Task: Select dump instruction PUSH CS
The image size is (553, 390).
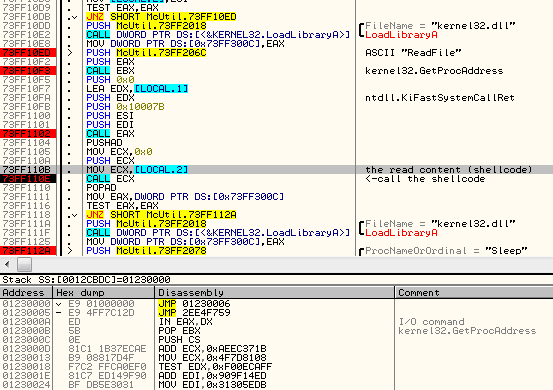Action: 180,340
